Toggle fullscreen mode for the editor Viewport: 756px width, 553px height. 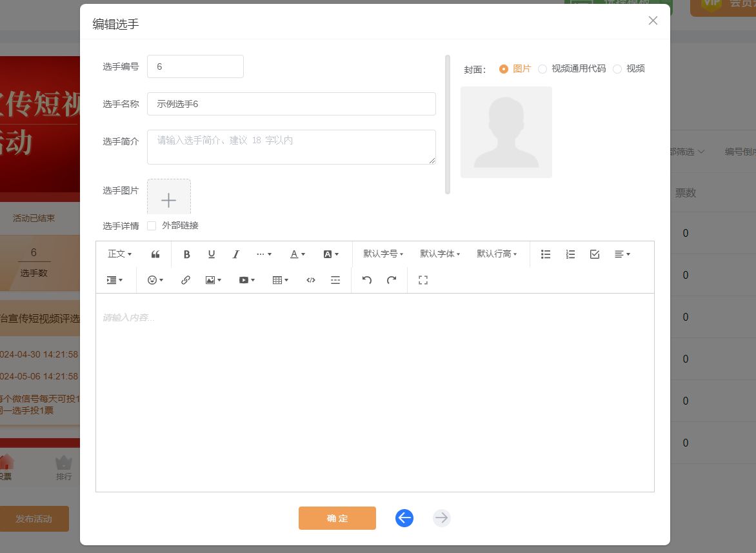coord(423,279)
